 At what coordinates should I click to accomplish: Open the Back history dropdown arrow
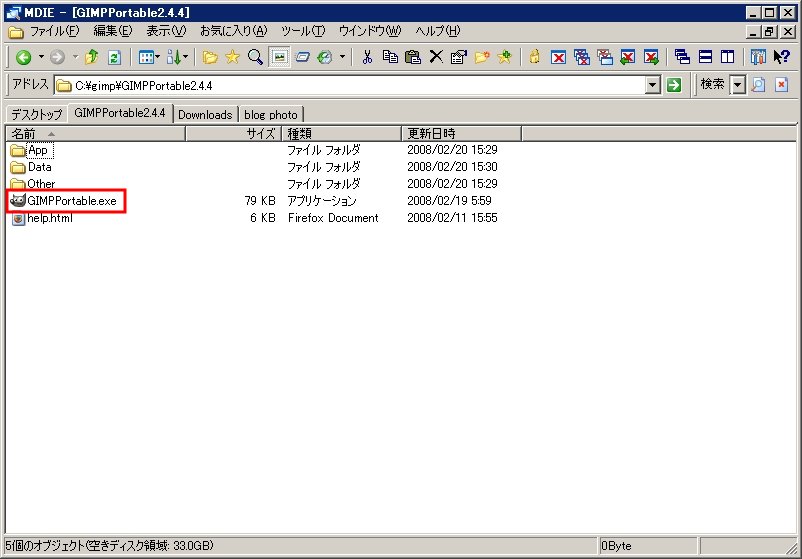pyautogui.click(x=41, y=57)
